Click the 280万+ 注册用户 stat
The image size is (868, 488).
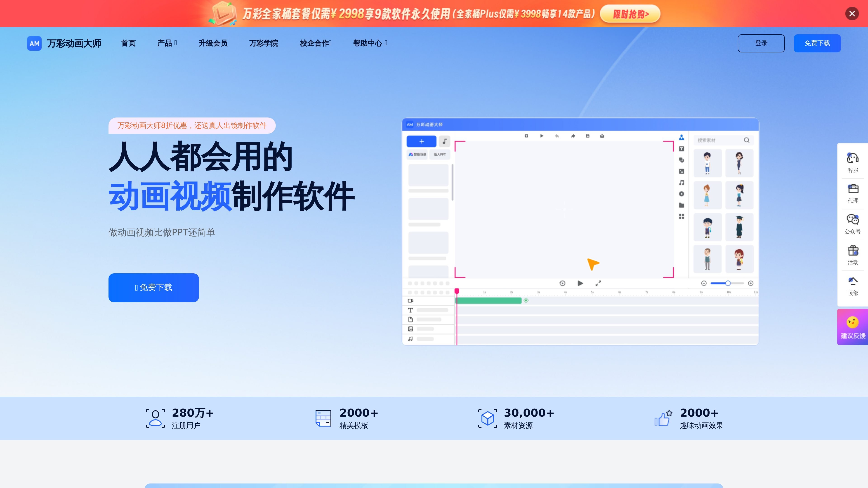coord(180,418)
